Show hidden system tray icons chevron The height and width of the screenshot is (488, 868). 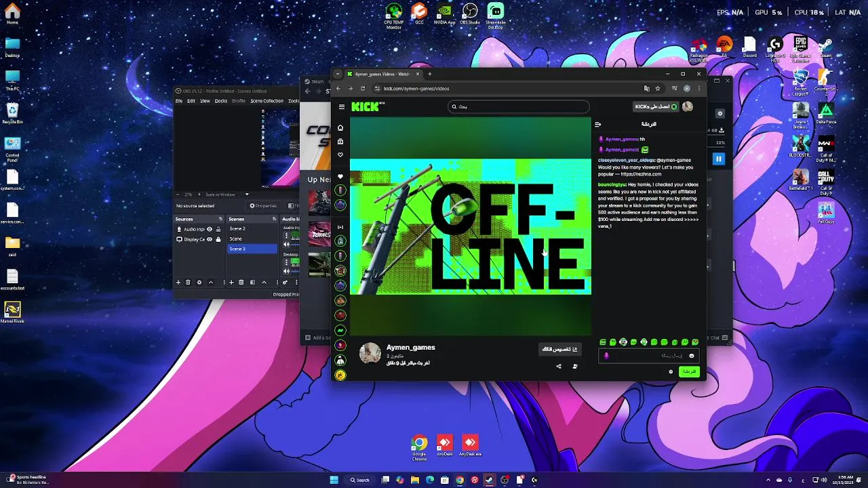coord(768,480)
